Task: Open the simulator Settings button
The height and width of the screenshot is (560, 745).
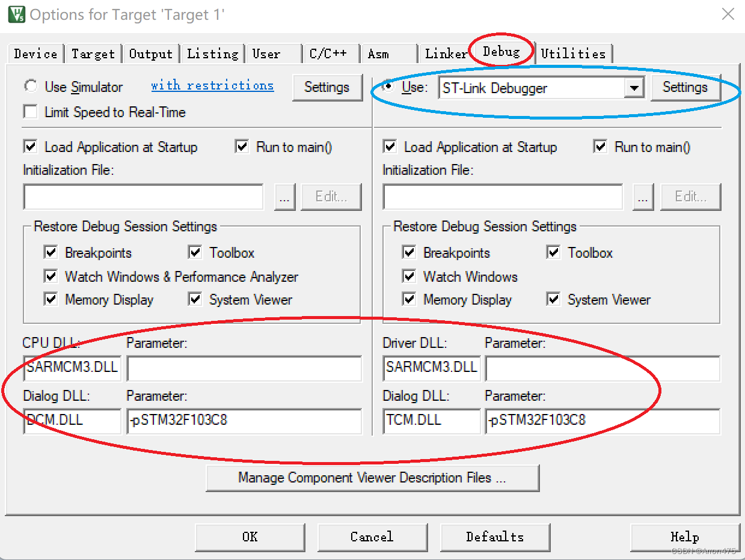Action: [327, 87]
